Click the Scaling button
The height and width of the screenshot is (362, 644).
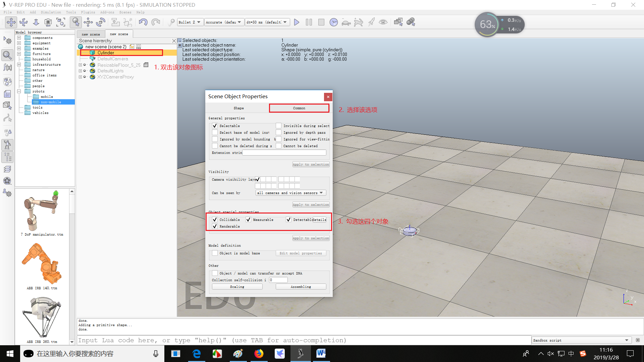coord(237,287)
